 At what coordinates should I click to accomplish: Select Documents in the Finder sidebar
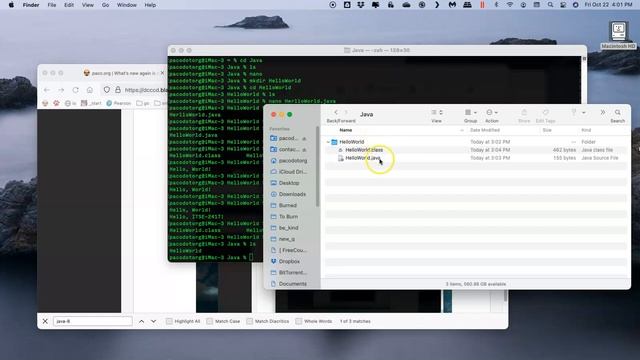[x=293, y=284]
